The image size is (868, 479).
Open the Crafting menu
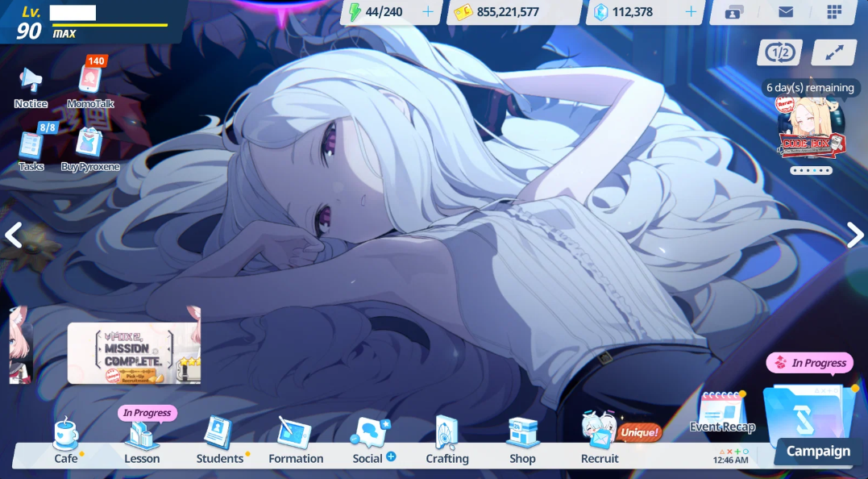(446, 441)
